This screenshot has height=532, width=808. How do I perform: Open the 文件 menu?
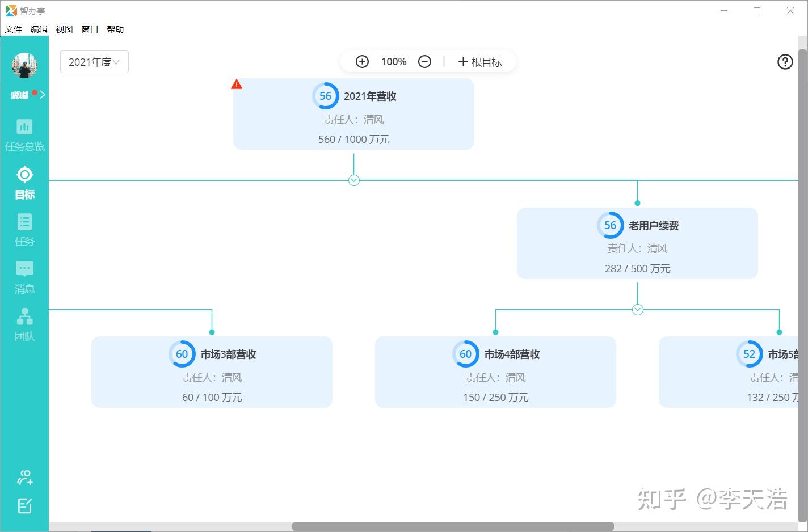[13, 29]
